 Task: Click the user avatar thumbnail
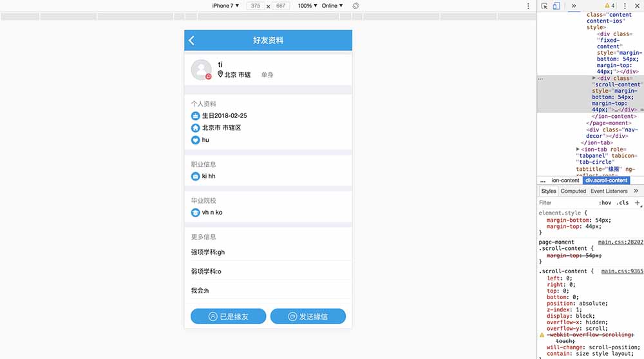(202, 70)
